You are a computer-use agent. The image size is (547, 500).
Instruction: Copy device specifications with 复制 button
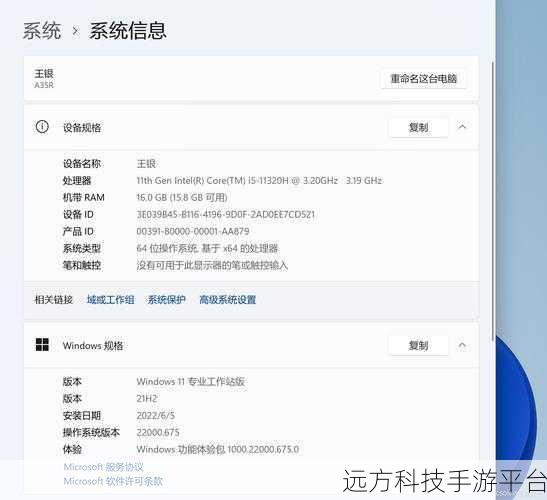[x=418, y=127]
